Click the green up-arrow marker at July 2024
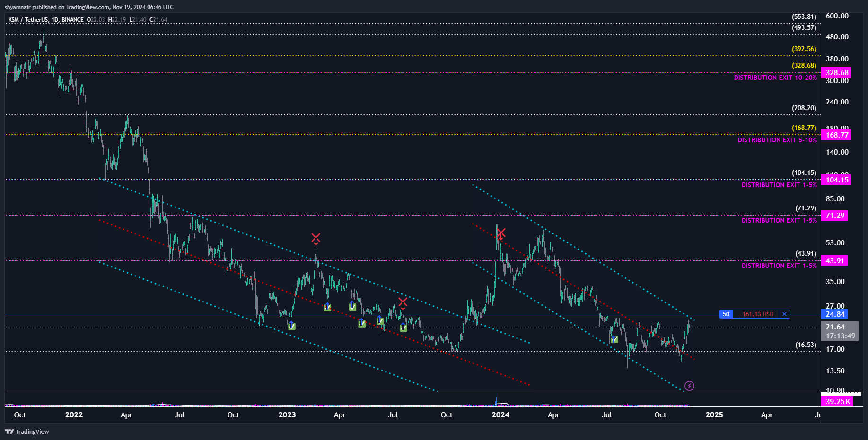868x440 pixels. pos(614,339)
